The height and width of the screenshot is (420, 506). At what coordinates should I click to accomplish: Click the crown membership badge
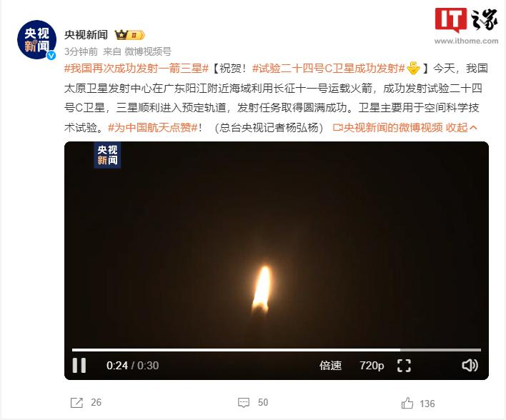click(x=130, y=34)
